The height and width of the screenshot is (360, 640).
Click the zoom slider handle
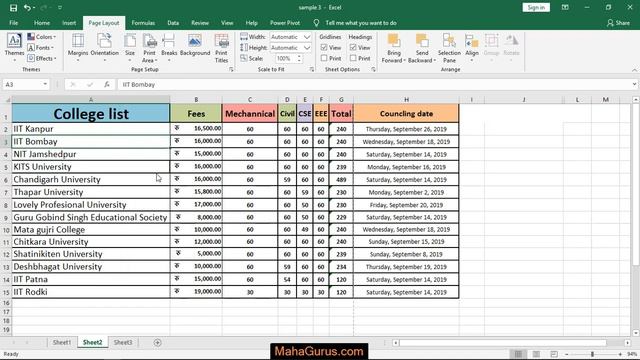pos(592,354)
